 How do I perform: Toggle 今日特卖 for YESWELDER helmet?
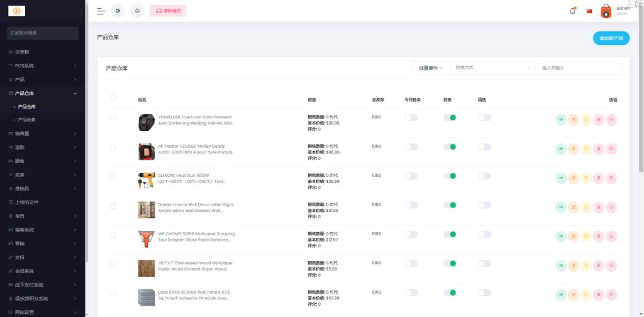pos(411,118)
